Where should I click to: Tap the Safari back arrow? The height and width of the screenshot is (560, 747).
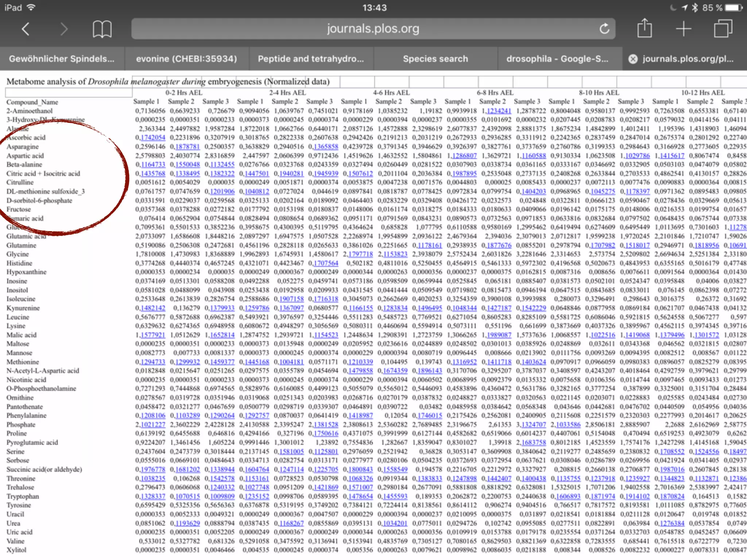[26, 29]
